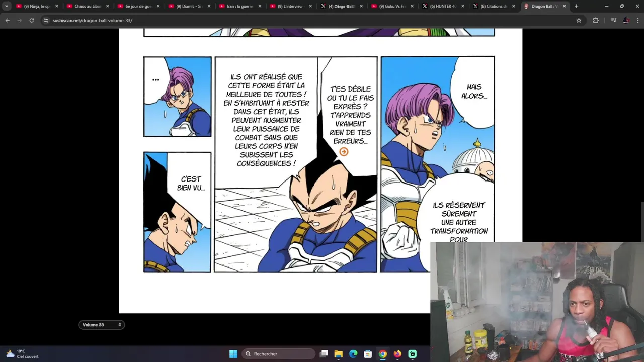Open the tab search chevron

(7, 6)
